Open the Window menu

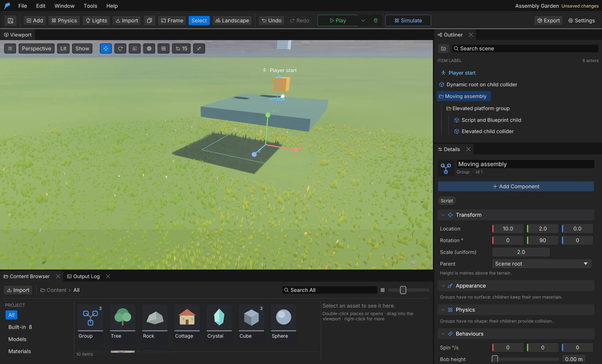[65, 6]
